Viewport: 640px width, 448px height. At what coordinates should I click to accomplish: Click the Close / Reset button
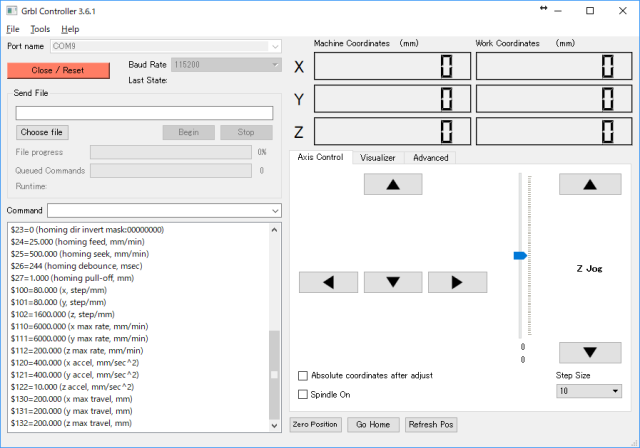pyautogui.click(x=58, y=71)
